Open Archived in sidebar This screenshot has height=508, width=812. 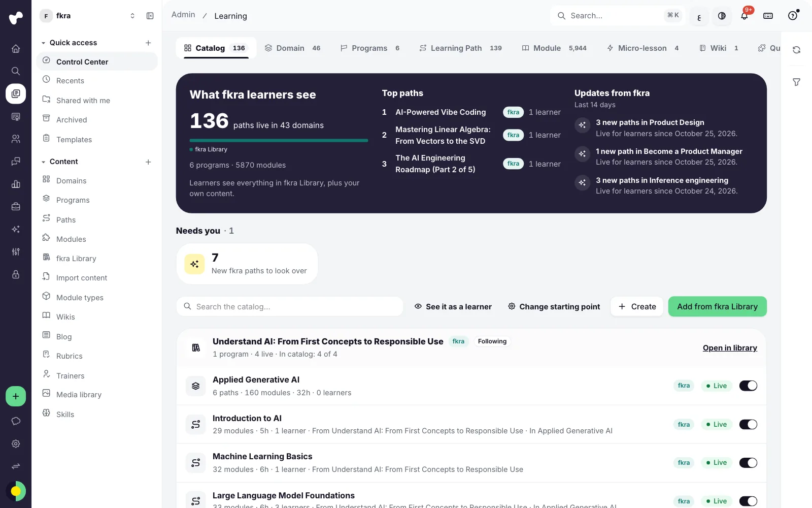(97, 120)
